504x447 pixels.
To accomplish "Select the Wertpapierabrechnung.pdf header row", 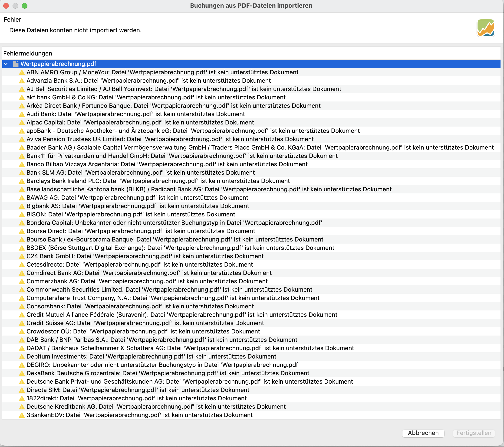I will [x=58, y=64].
